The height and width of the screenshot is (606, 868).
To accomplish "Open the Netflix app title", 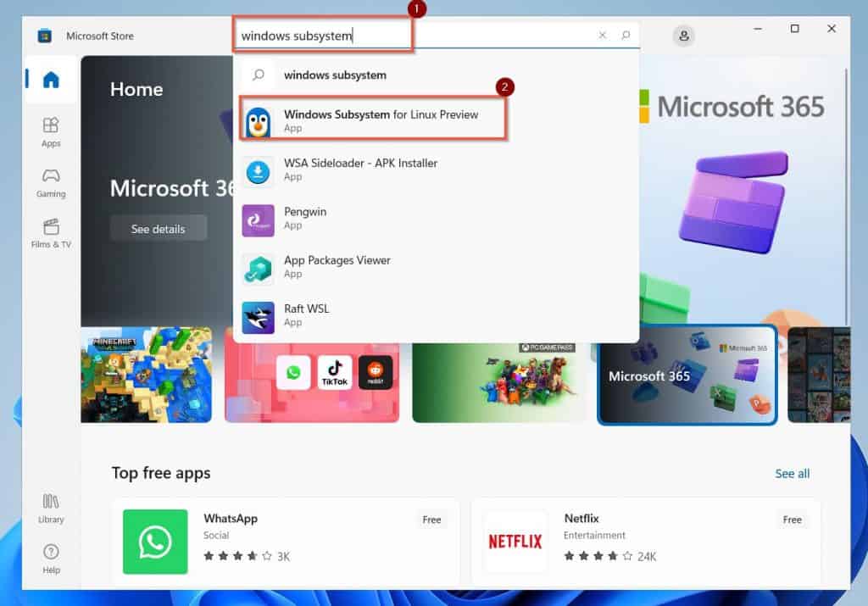I will [581, 519].
